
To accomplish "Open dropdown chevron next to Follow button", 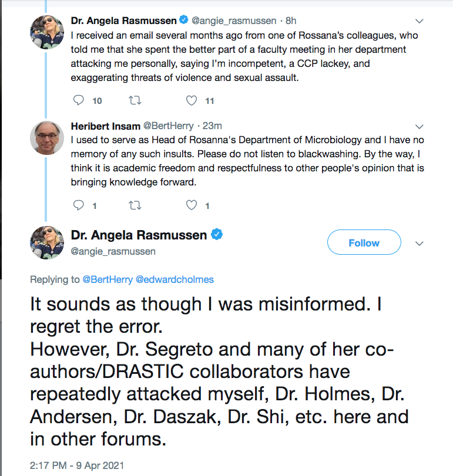I will 420,243.
